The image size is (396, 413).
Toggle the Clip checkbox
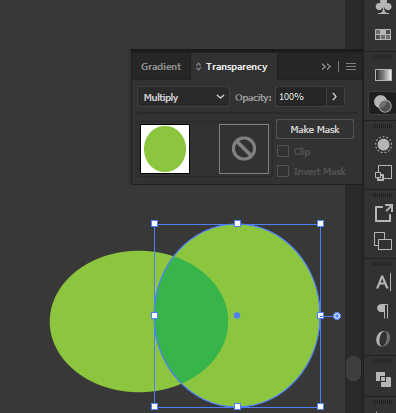click(x=283, y=151)
